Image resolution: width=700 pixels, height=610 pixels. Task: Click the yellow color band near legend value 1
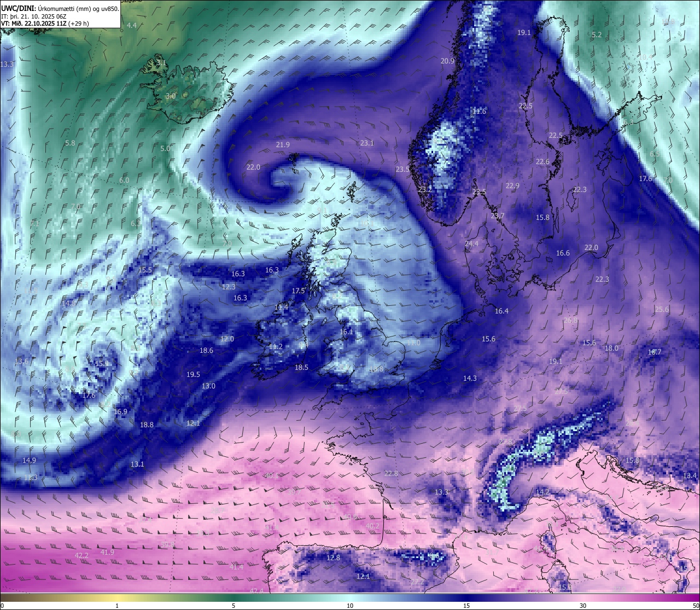pos(116,597)
